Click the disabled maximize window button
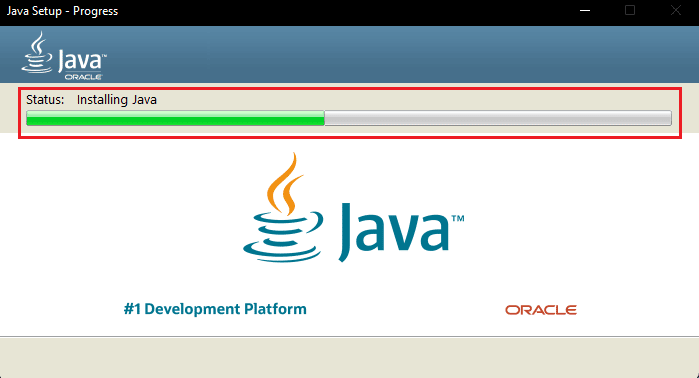Viewport: 699px width, 378px height. pyautogui.click(x=630, y=10)
